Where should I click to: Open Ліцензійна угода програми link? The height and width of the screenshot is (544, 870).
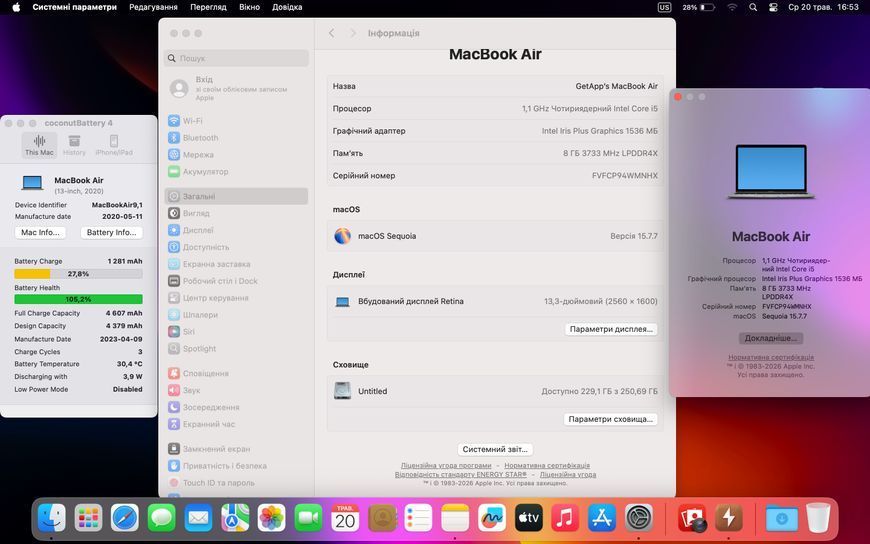tap(446, 466)
